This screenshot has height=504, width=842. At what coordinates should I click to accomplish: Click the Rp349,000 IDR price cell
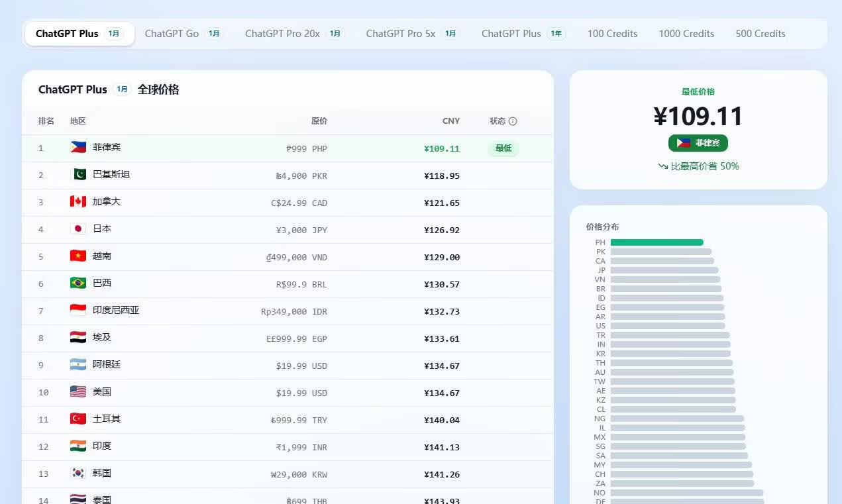click(294, 311)
